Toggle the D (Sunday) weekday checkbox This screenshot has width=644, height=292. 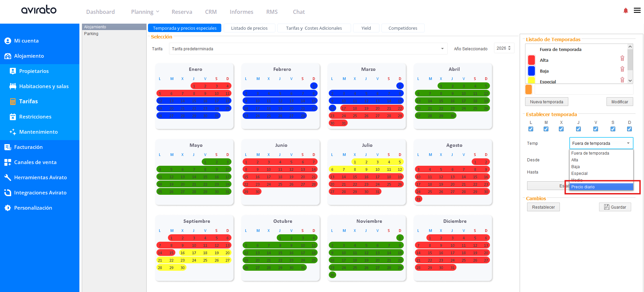pyautogui.click(x=629, y=129)
